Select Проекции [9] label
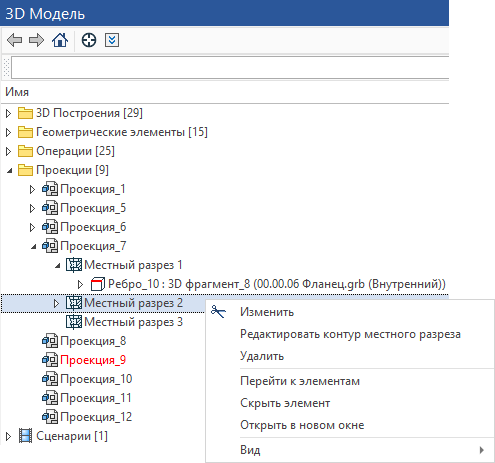This screenshot has height=463, width=495. click(72, 170)
